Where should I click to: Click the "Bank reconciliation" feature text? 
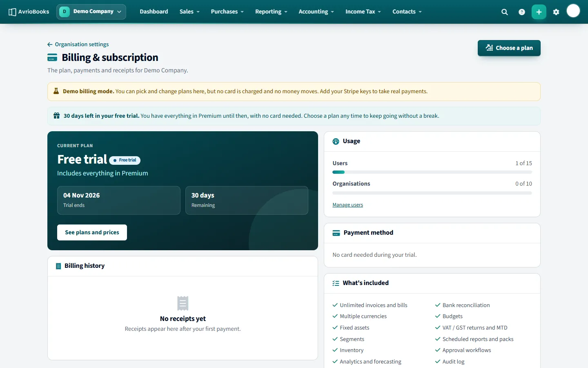point(466,305)
